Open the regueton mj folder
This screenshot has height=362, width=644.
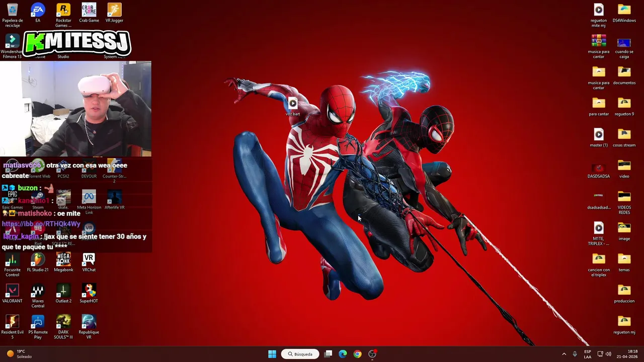(624, 325)
